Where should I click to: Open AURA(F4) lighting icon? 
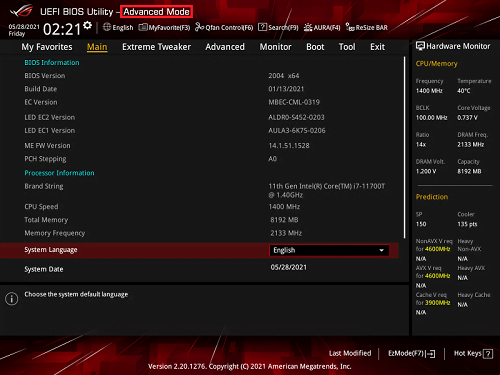pyautogui.click(x=308, y=27)
